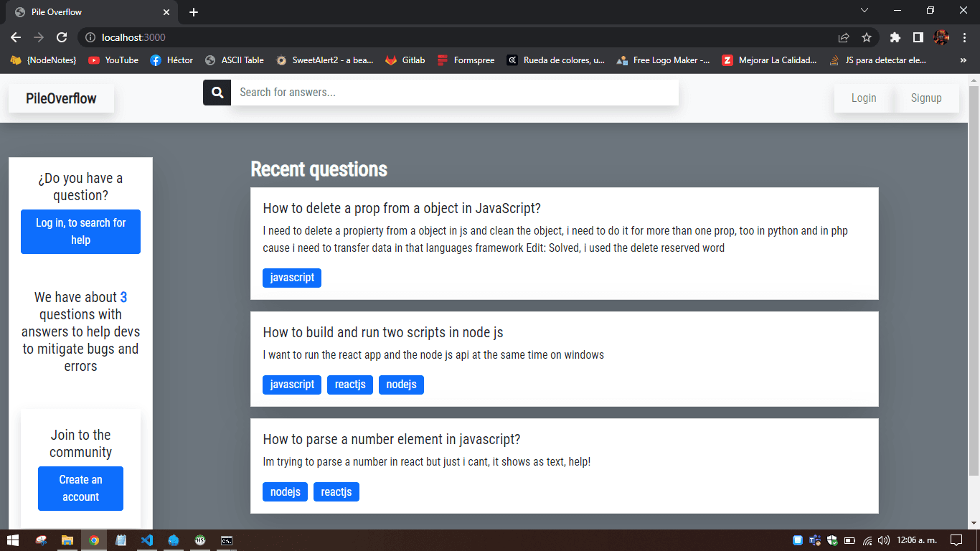
Task: Open question about running two scripts in node
Action: click(383, 332)
